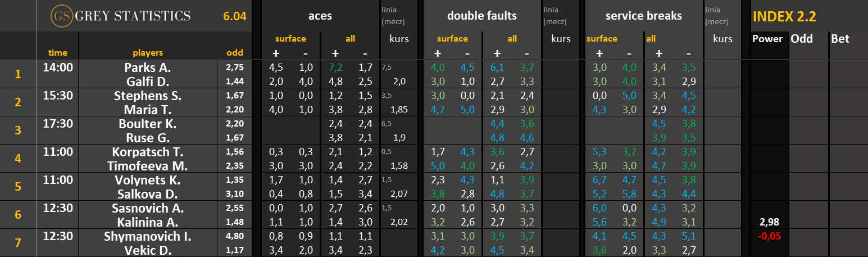
Task: Select the Power value 2,98
Action: click(x=768, y=222)
